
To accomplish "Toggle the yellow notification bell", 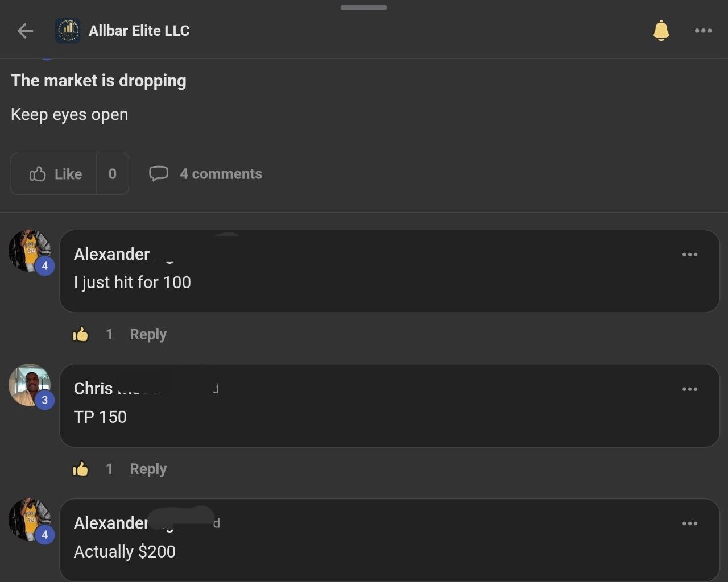I will 661,31.
